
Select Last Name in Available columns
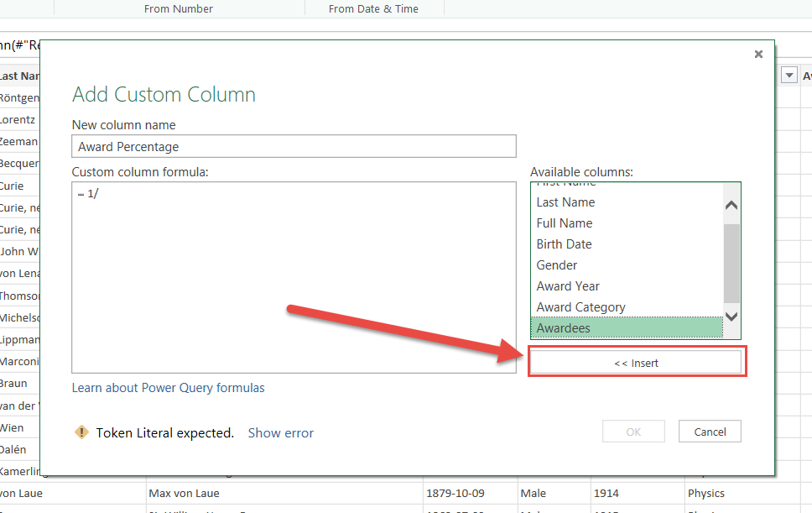click(x=565, y=202)
